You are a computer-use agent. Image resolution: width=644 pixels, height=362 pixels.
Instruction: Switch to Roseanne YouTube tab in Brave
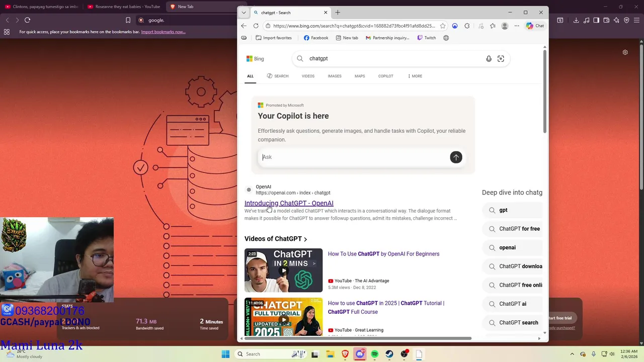123,7
